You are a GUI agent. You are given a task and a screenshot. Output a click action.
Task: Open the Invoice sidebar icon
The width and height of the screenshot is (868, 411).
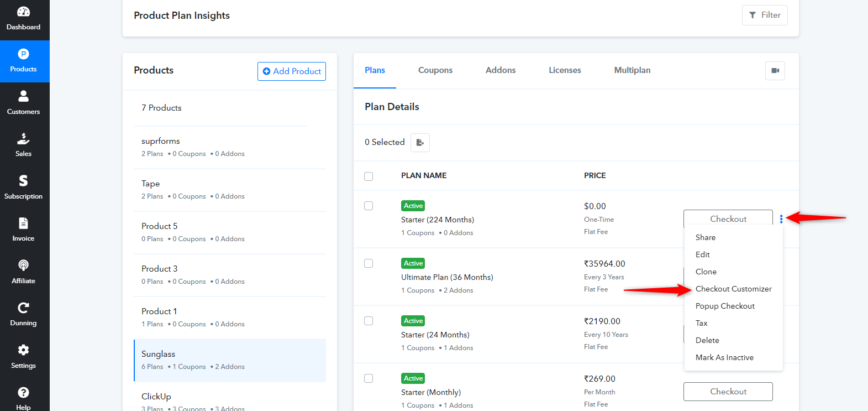click(x=23, y=223)
